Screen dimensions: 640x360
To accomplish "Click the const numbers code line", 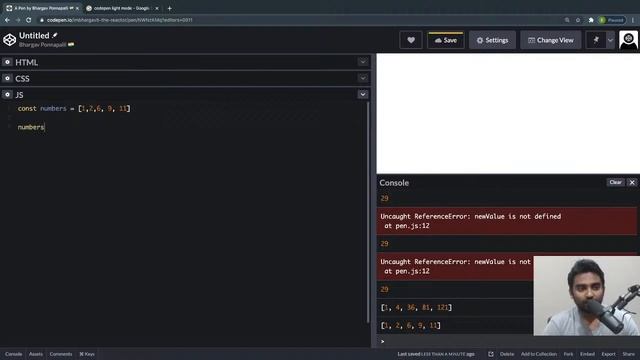I will (x=74, y=109).
